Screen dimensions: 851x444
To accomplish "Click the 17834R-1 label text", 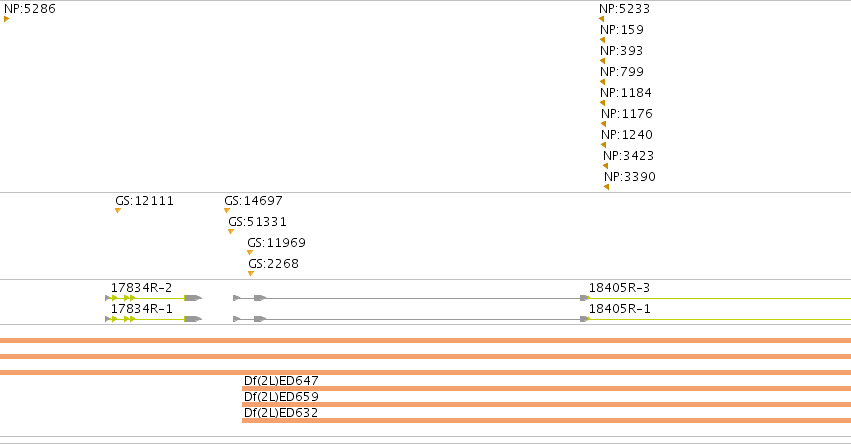I will pyautogui.click(x=142, y=309).
